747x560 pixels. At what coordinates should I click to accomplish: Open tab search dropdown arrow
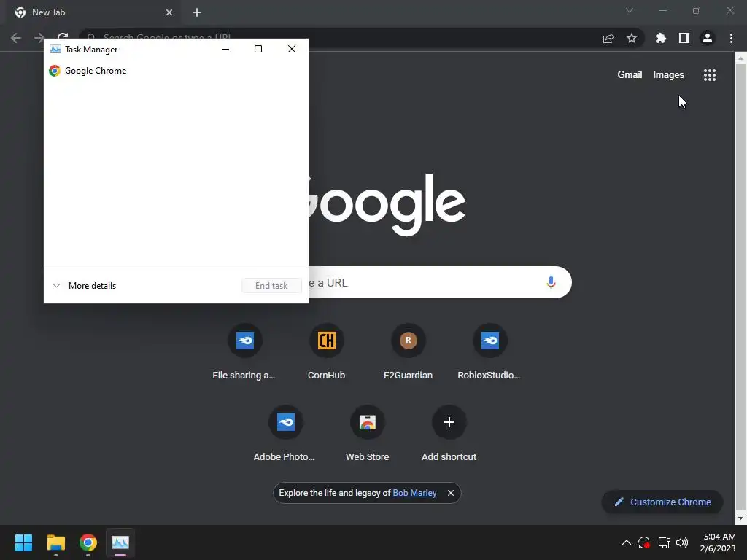pos(630,10)
